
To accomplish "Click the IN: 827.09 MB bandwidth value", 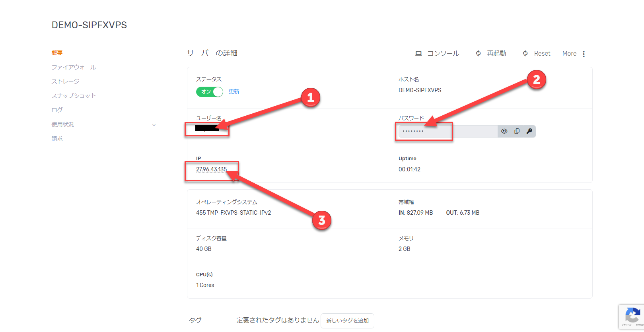I will (416, 213).
